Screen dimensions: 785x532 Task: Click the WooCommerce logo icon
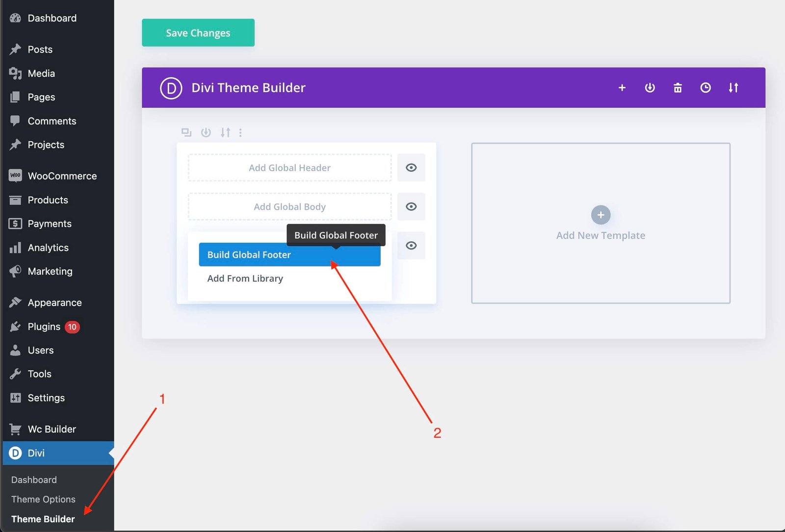coord(15,176)
